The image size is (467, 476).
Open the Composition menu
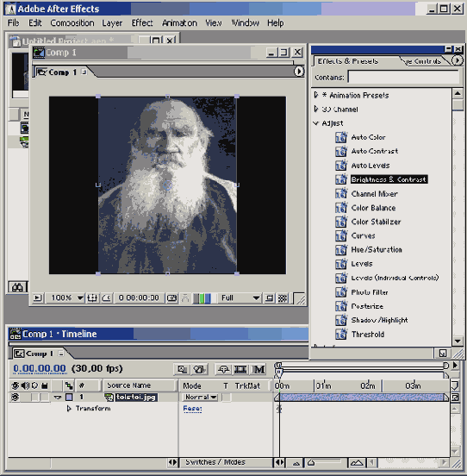(72, 23)
